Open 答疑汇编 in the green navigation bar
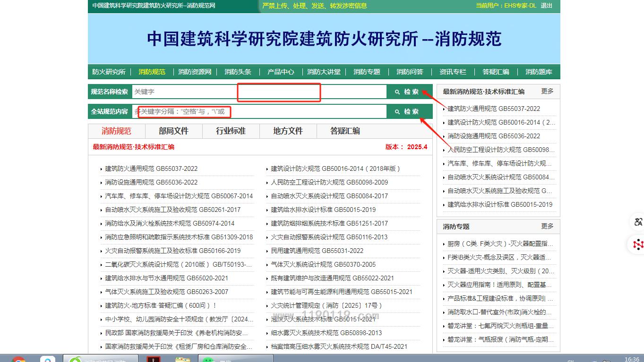 pos(496,72)
